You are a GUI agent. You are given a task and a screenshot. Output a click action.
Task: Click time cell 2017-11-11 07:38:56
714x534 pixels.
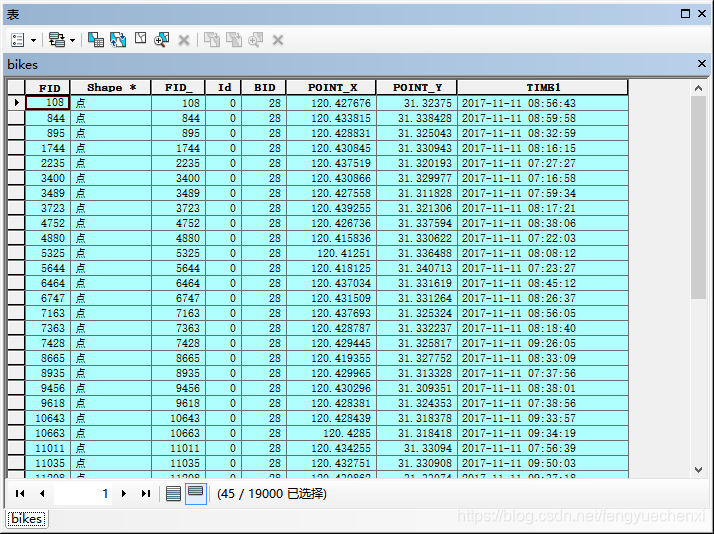[543, 404]
